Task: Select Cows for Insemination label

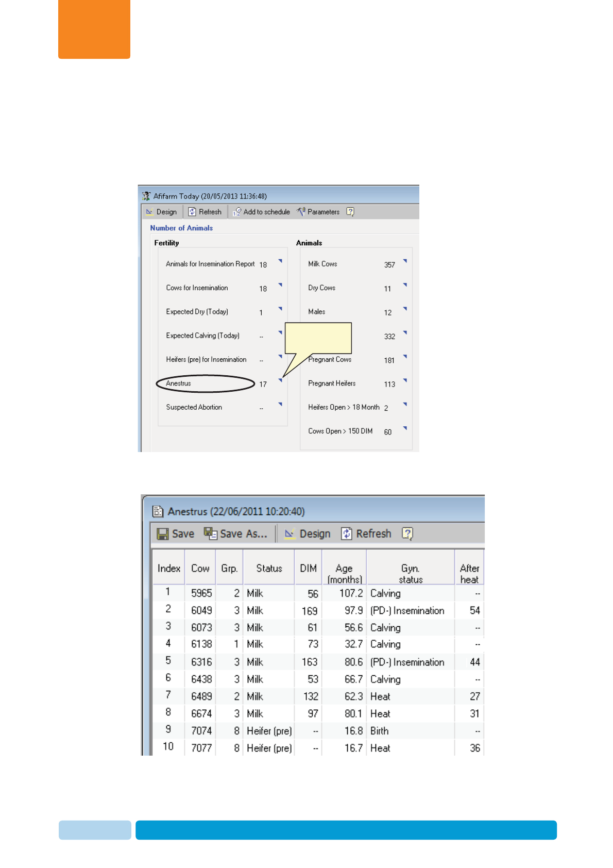Action: tap(197, 288)
